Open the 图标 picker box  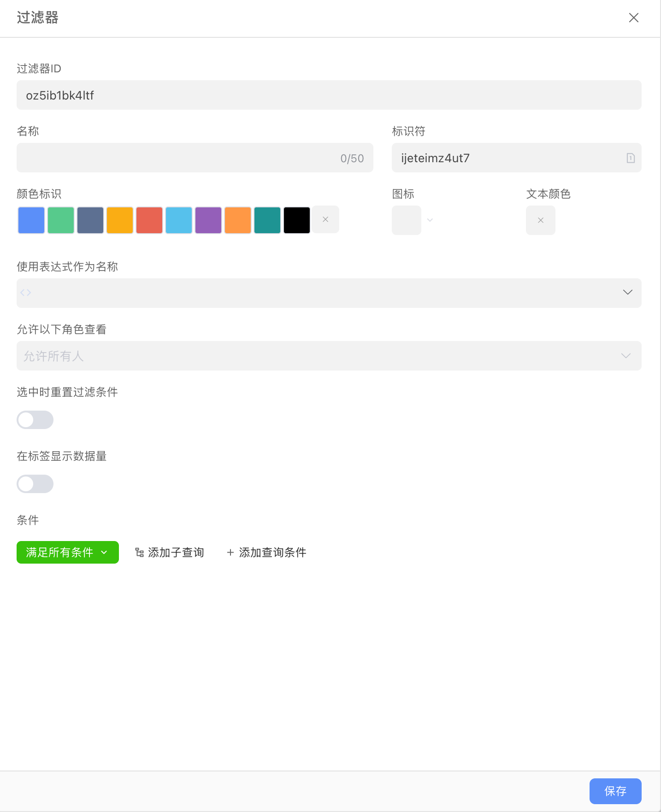(x=406, y=220)
